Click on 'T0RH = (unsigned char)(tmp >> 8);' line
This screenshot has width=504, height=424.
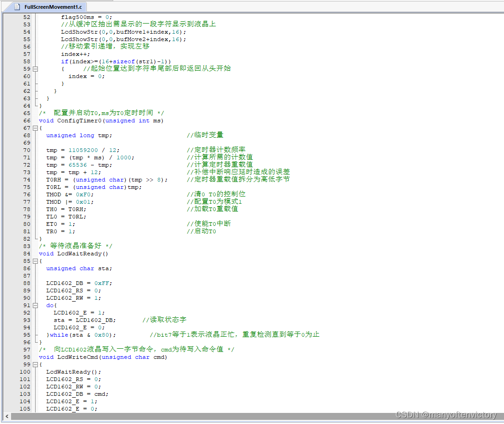tap(107, 180)
